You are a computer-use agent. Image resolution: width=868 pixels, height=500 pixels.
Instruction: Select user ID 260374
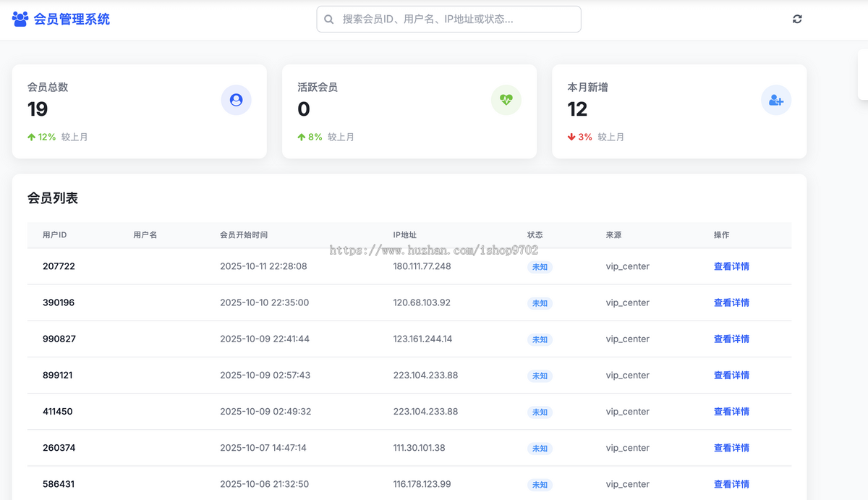59,448
